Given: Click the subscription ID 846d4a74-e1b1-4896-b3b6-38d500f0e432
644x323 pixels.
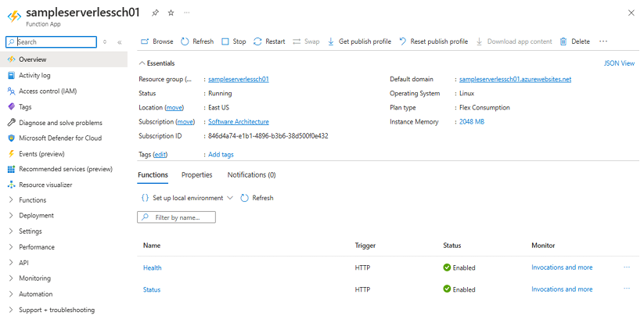Looking at the screenshot, I should point(268,136).
